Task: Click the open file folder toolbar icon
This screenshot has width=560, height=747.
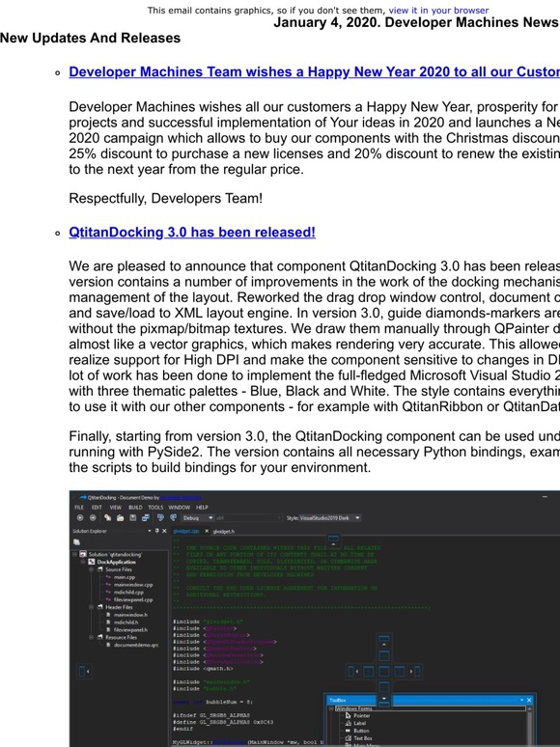Action: (x=120, y=518)
